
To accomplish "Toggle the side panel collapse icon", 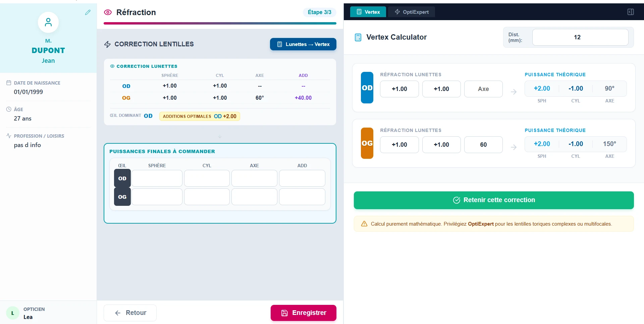I will coord(631,12).
